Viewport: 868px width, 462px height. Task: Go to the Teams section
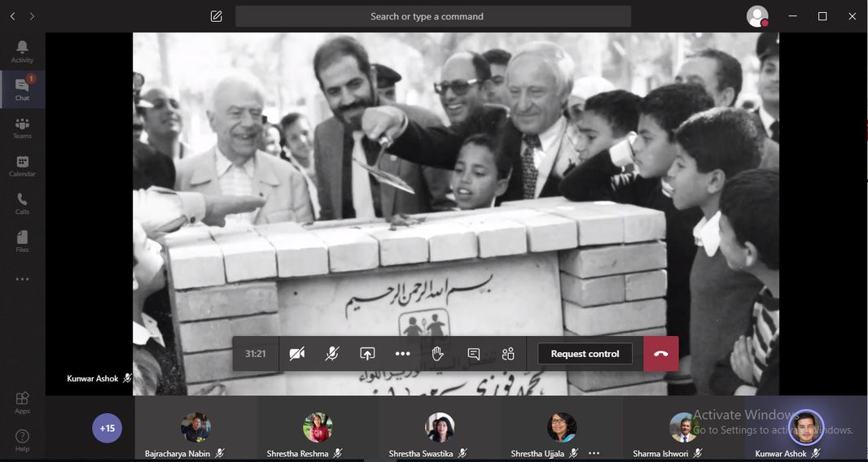pos(22,128)
